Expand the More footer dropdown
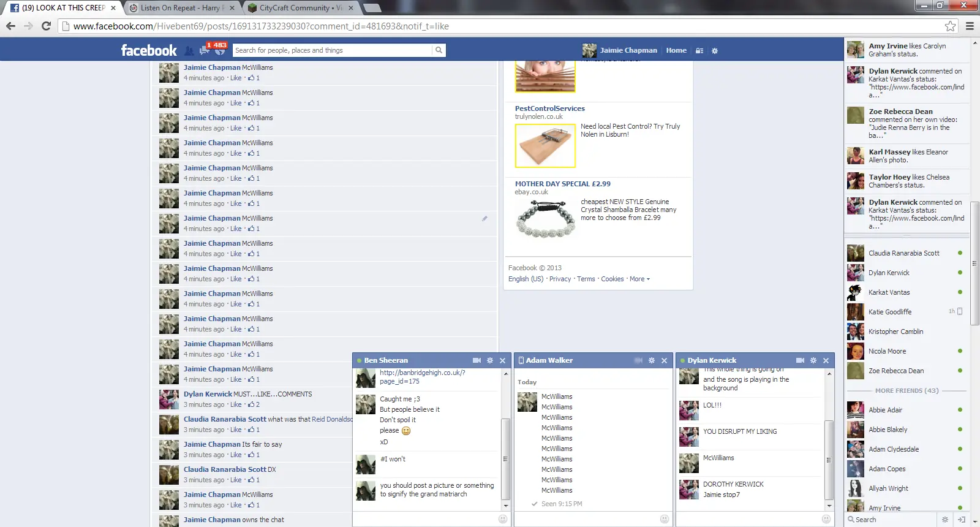This screenshot has width=980, height=527. (x=639, y=279)
